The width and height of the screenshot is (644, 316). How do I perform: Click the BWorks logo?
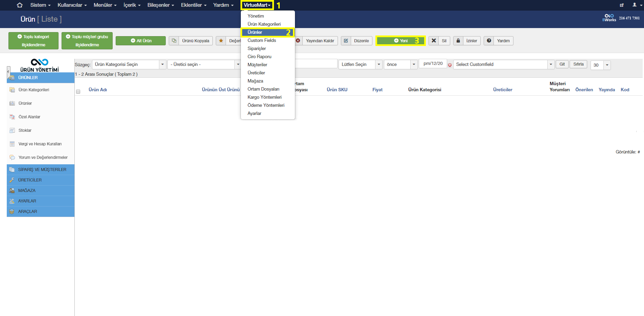pos(609,18)
